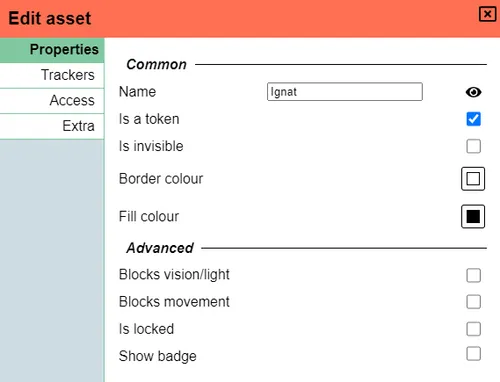This screenshot has height=382, width=500.
Task: Switch to the Trackers tab
Action: [x=52, y=75]
